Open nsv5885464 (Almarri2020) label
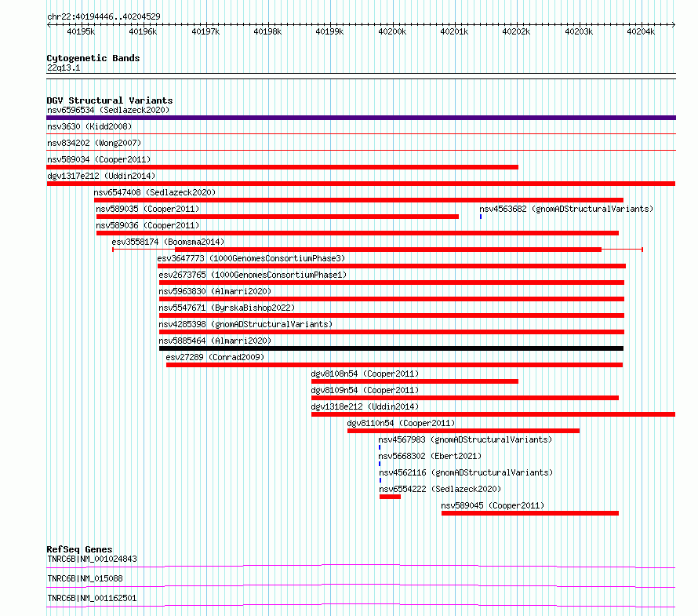 click(215, 341)
